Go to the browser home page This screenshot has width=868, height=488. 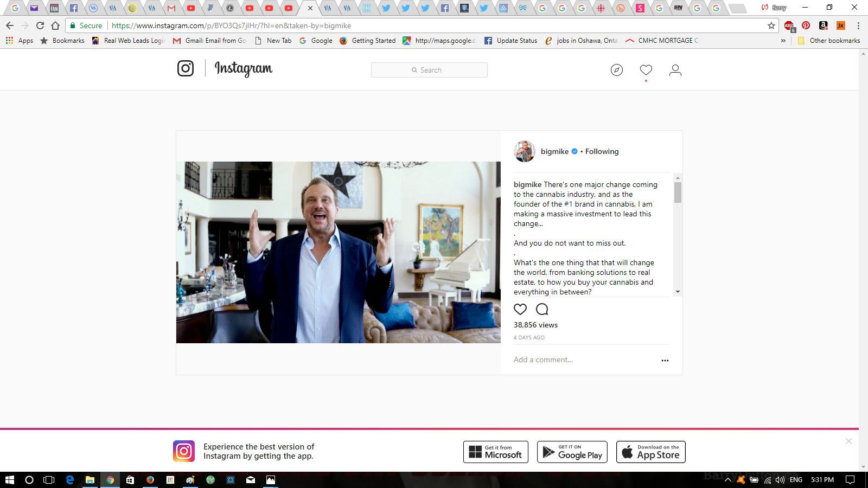point(55,25)
